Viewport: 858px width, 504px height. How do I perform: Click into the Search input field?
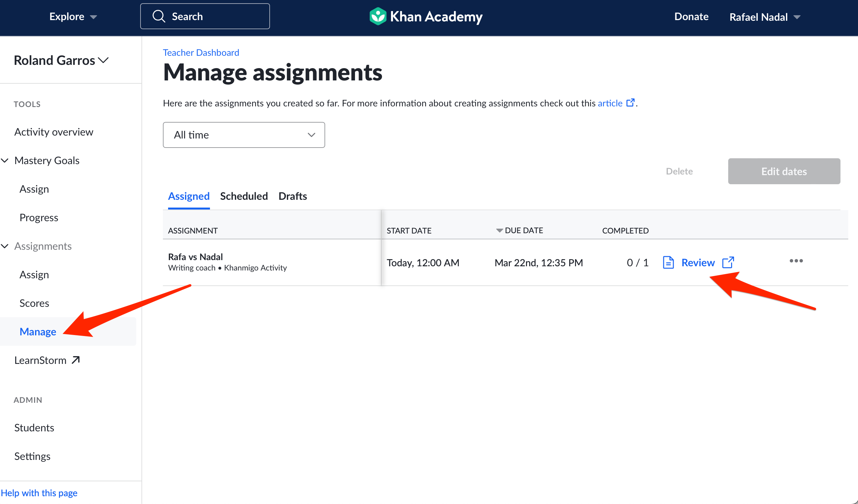coord(205,16)
